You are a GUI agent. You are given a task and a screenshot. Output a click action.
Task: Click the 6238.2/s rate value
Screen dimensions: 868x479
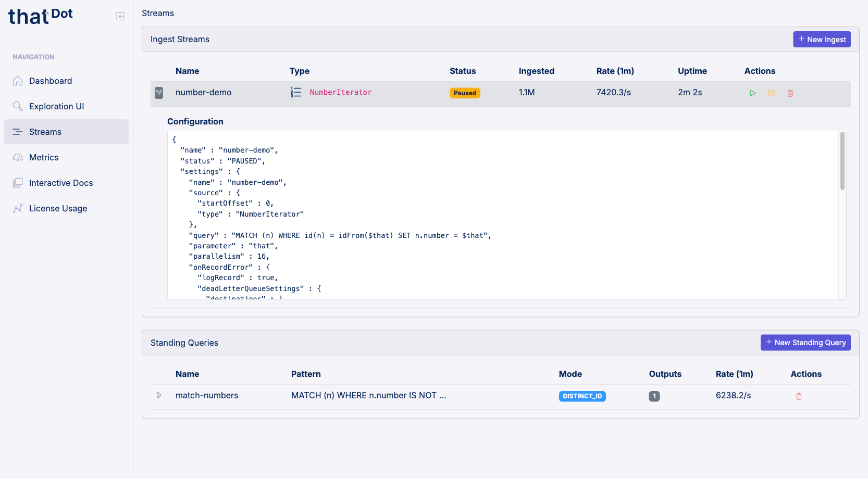(734, 395)
